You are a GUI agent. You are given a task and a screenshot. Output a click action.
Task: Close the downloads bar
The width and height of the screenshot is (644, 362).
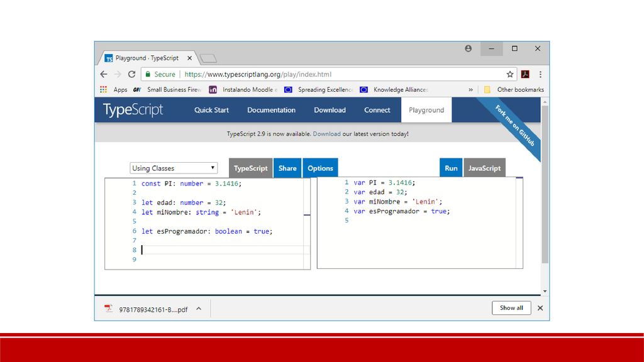(540, 308)
